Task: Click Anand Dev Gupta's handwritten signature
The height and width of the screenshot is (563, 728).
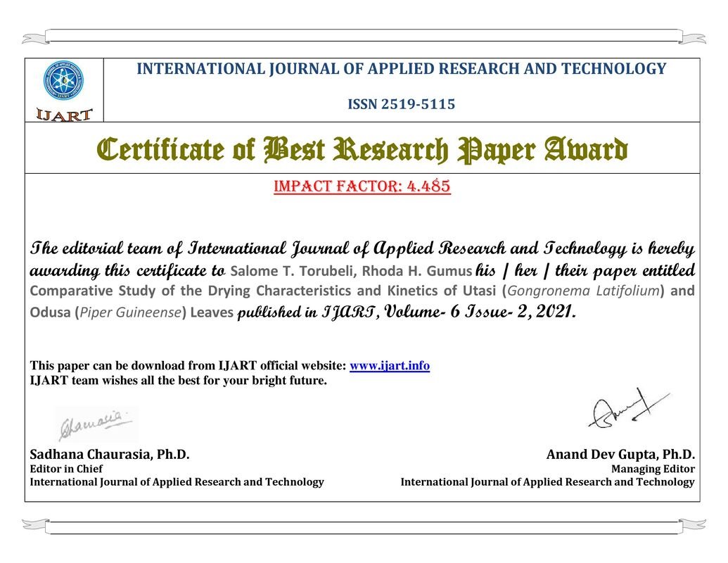Action: tap(629, 410)
